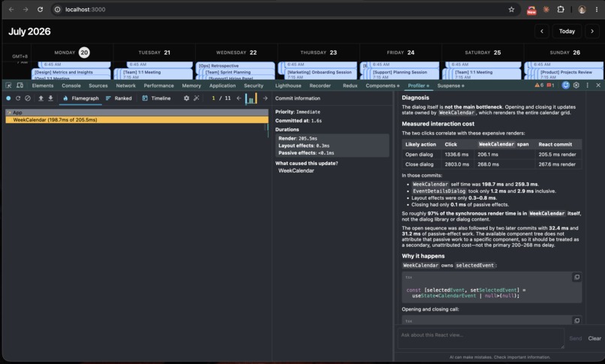Image resolution: width=605 pixels, height=364 pixels.
Task: Copy the second tsx code block
Action: click(576, 320)
